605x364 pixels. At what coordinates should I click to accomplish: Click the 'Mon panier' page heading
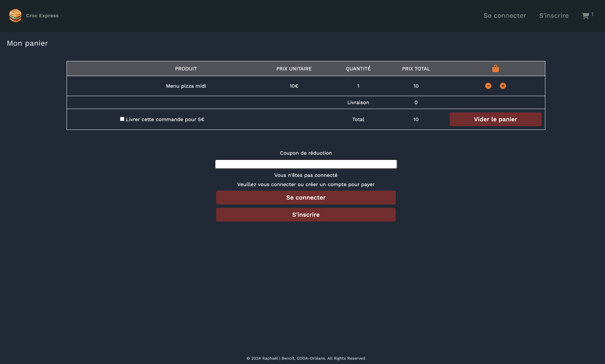click(28, 43)
